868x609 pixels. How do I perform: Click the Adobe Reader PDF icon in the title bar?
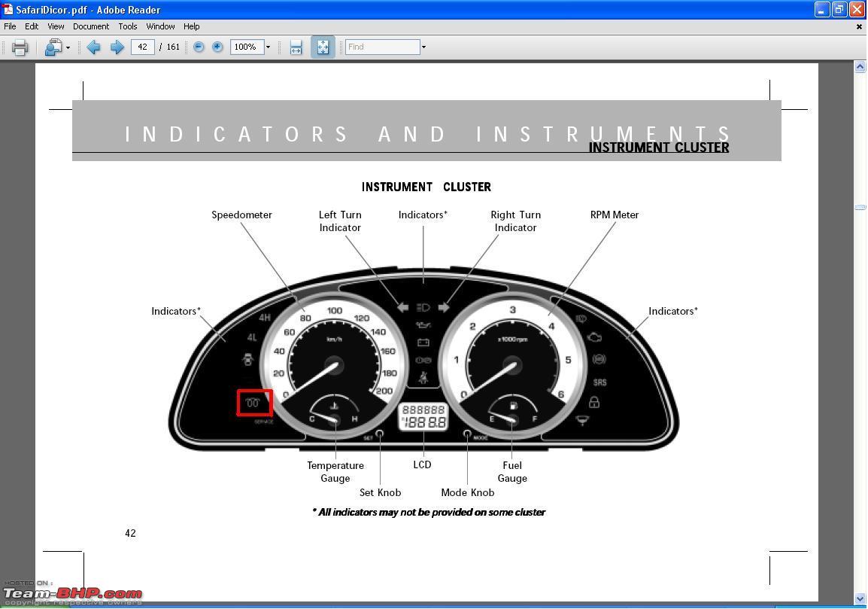coord(8,10)
